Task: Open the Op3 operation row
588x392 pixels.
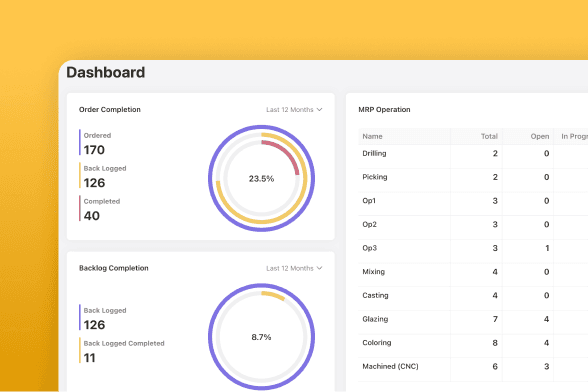Action: coord(473,248)
